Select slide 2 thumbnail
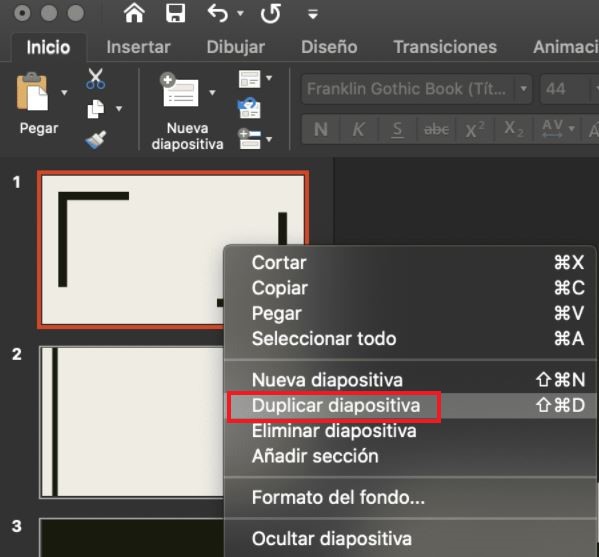 click(x=131, y=422)
